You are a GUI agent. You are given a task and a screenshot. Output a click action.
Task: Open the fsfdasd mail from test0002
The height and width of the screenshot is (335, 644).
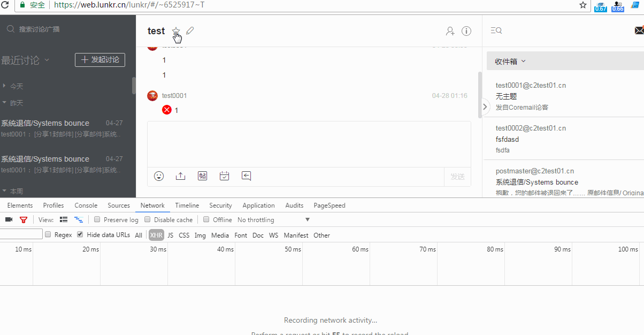pyautogui.click(x=564, y=139)
